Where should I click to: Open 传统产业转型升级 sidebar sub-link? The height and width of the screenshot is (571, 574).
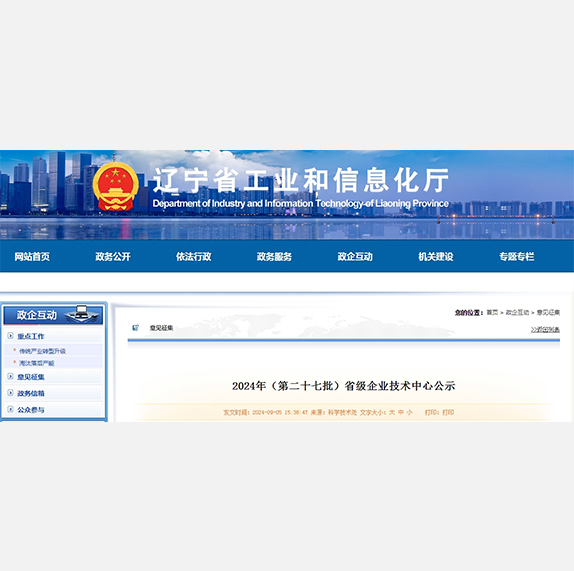coord(42,351)
